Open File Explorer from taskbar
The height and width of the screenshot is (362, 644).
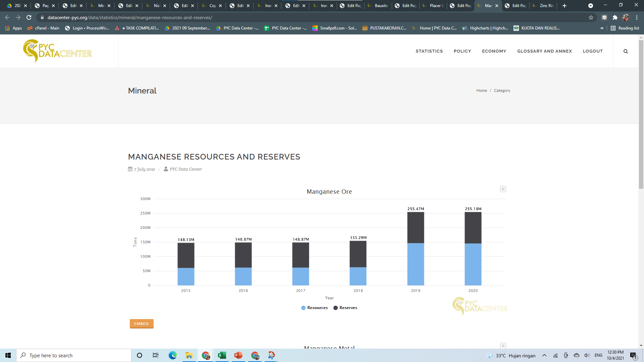[189, 355]
